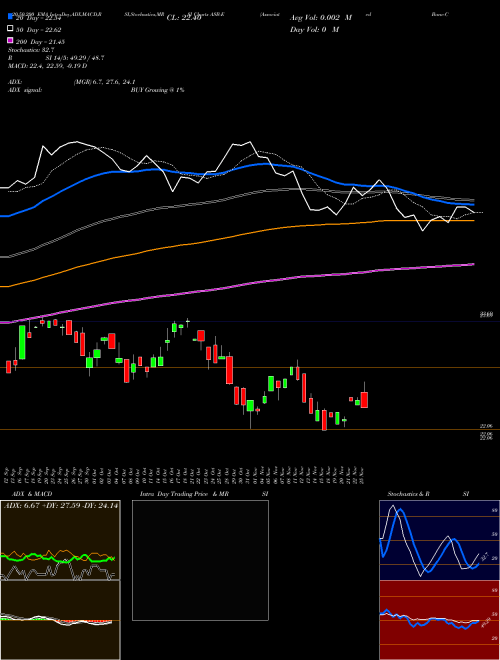
Task: Open the empty intraday trading price panel
Action: point(200,560)
